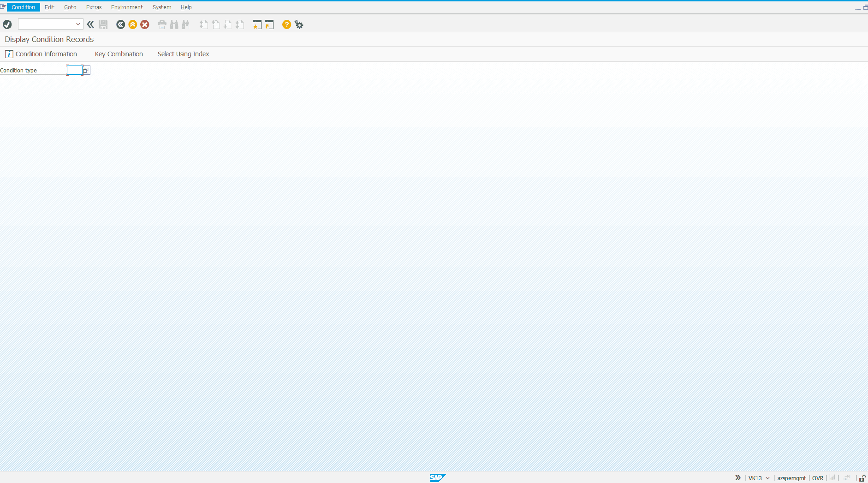Click the lock icon in status bar
This screenshot has width=868, height=483.
[862, 478]
